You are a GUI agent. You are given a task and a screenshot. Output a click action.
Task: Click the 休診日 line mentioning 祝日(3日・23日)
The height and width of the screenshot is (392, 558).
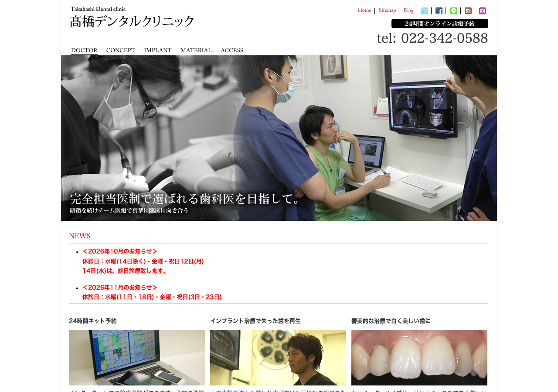[152, 297]
